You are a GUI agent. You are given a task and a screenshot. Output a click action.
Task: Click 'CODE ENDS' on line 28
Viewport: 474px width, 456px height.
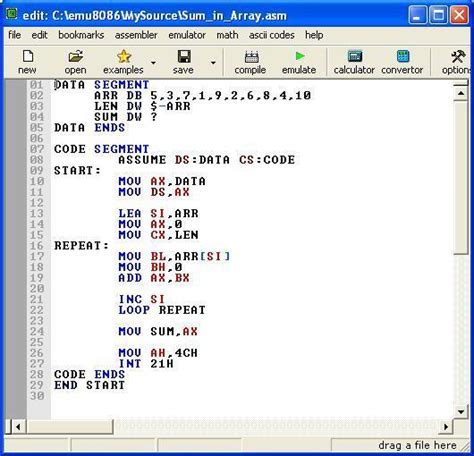click(x=90, y=374)
